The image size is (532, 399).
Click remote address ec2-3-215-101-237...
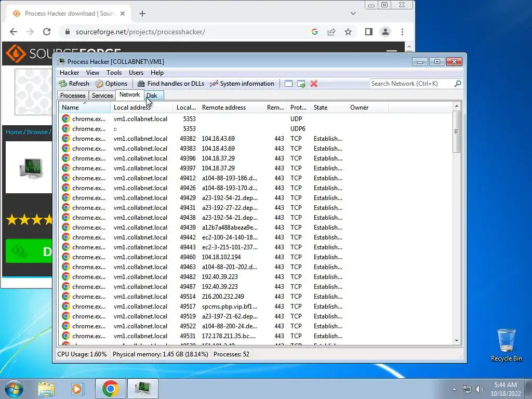(230, 247)
